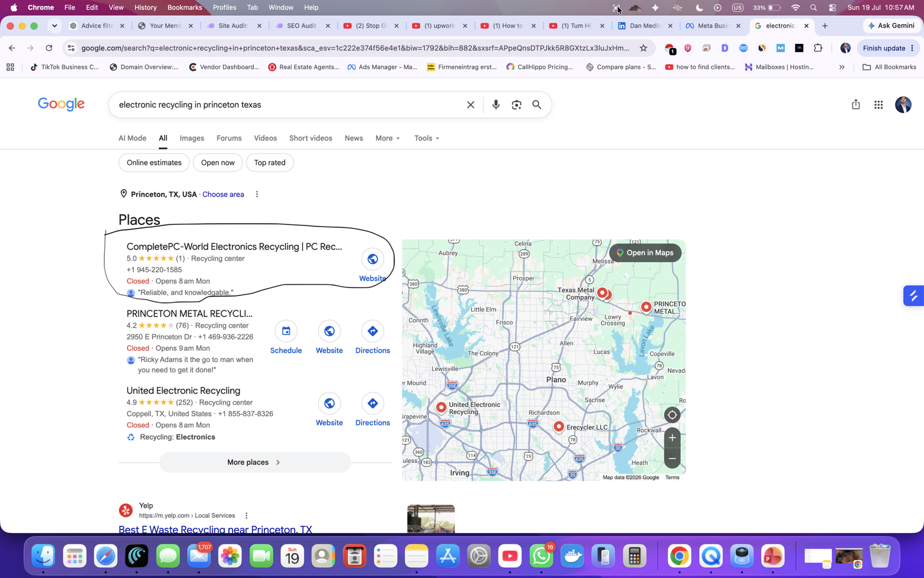Open more options next to Choose area
The height and width of the screenshot is (578, 924).
pos(257,194)
